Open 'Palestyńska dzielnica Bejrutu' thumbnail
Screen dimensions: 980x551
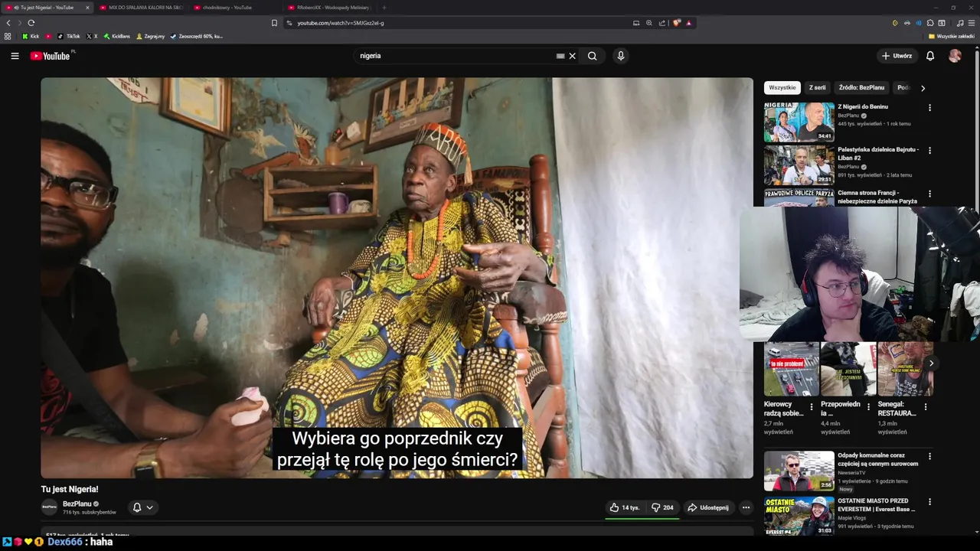click(x=799, y=165)
